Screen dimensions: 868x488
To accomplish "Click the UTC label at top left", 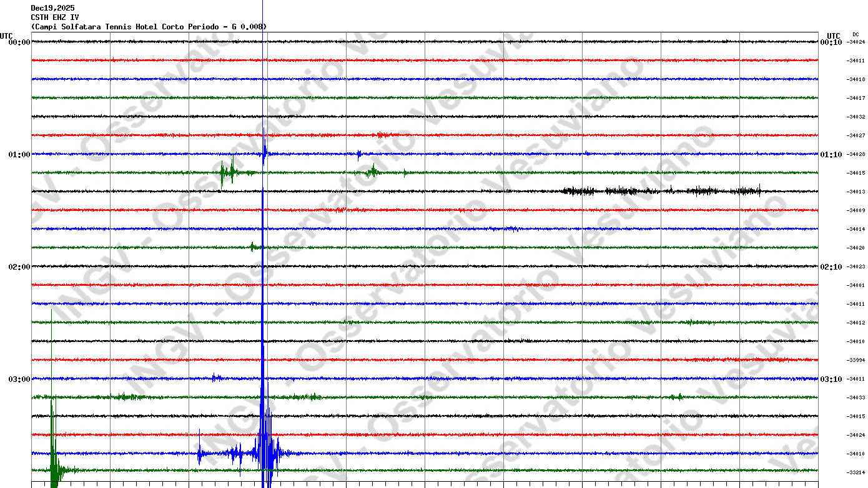I will (x=6, y=36).
